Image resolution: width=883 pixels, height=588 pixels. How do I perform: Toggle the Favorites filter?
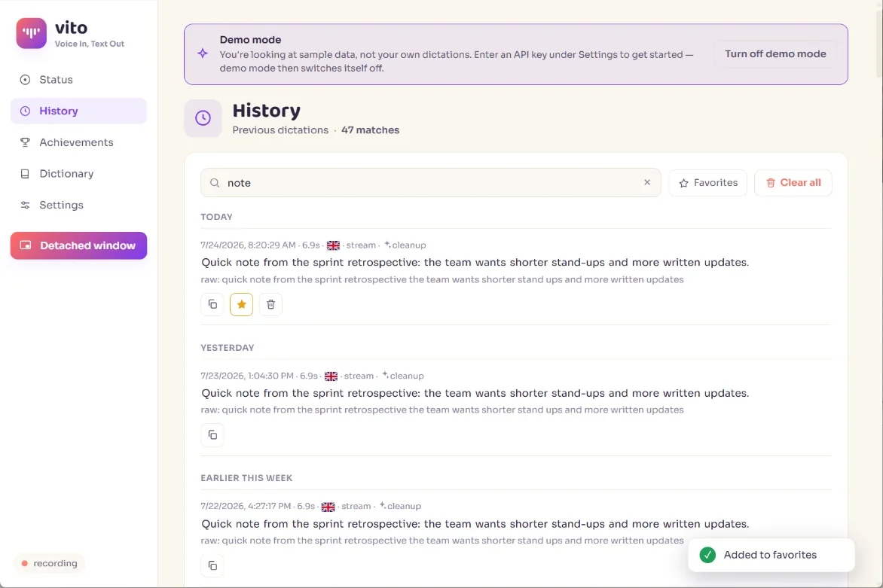(708, 183)
